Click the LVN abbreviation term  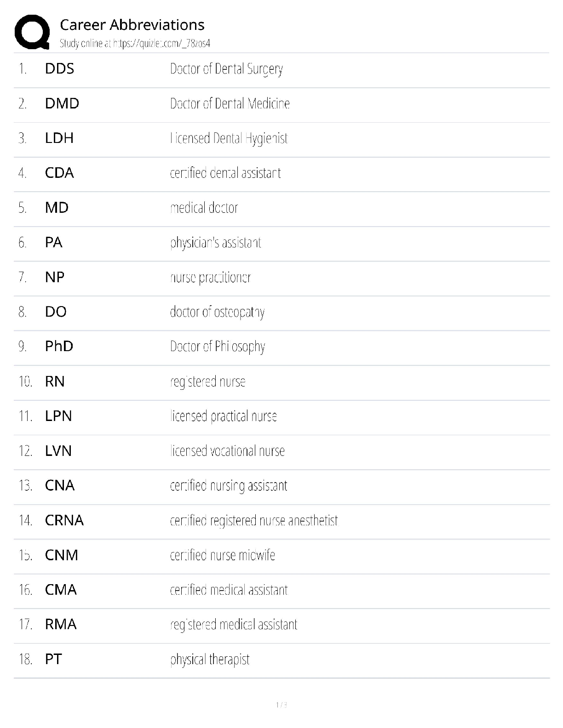pos(58,451)
